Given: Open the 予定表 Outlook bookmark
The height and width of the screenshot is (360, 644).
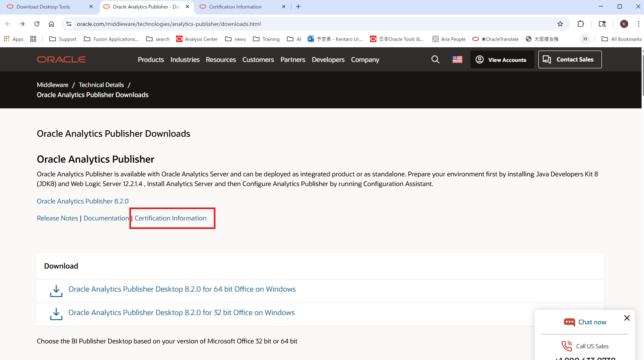Looking at the screenshot, I should pyautogui.click(x=335, y=39).
